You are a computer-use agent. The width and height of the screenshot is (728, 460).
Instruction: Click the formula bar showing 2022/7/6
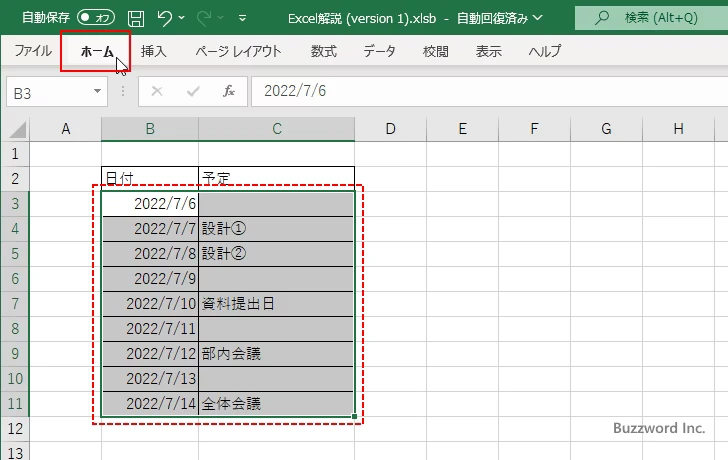489,91
